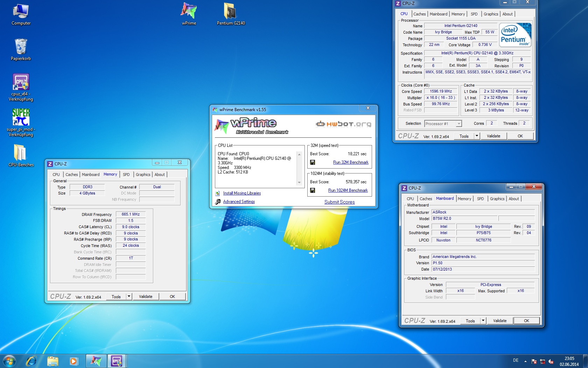588x368 pixels.
Task: Open Graphics tab in the Memory CPU-Z window
Action: pyautogui.click(x=143, y=175)
